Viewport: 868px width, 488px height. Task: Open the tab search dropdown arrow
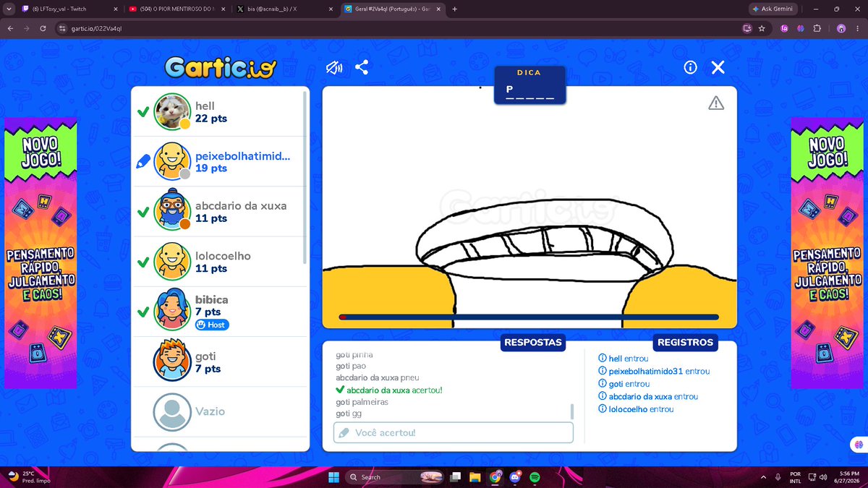click(x=7, y=9)
